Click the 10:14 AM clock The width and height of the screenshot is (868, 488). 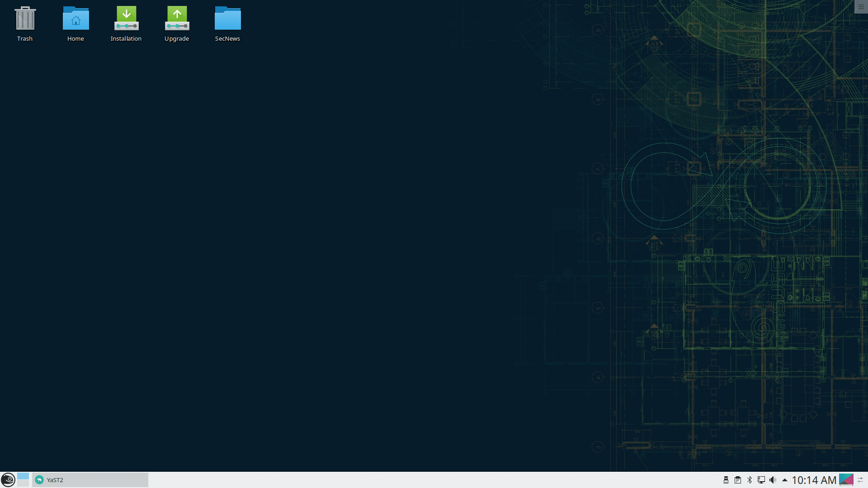814,480
